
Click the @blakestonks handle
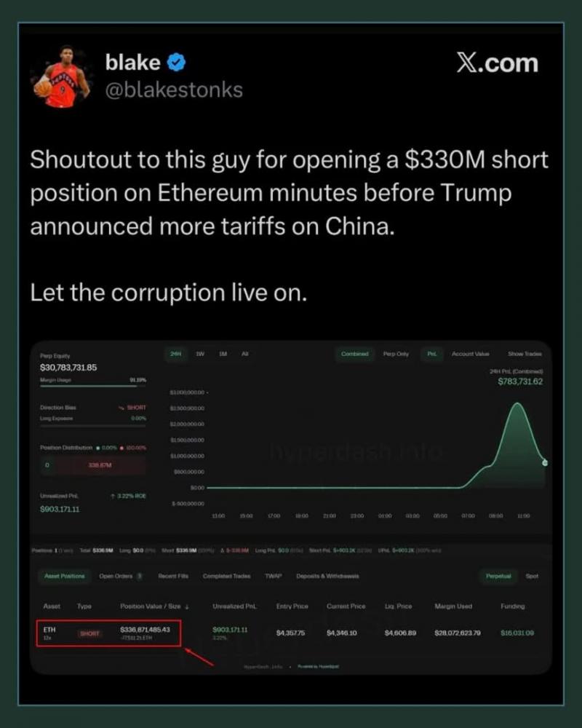tap(175, 90)
